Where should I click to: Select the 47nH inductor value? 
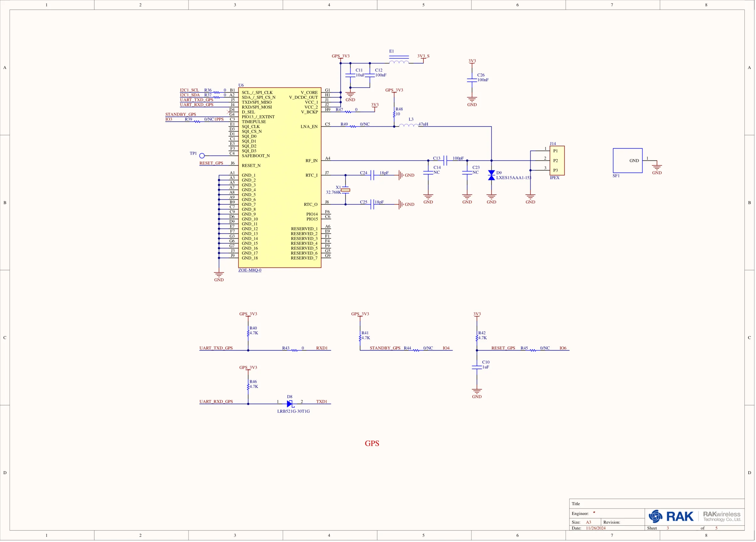point(423,124)
